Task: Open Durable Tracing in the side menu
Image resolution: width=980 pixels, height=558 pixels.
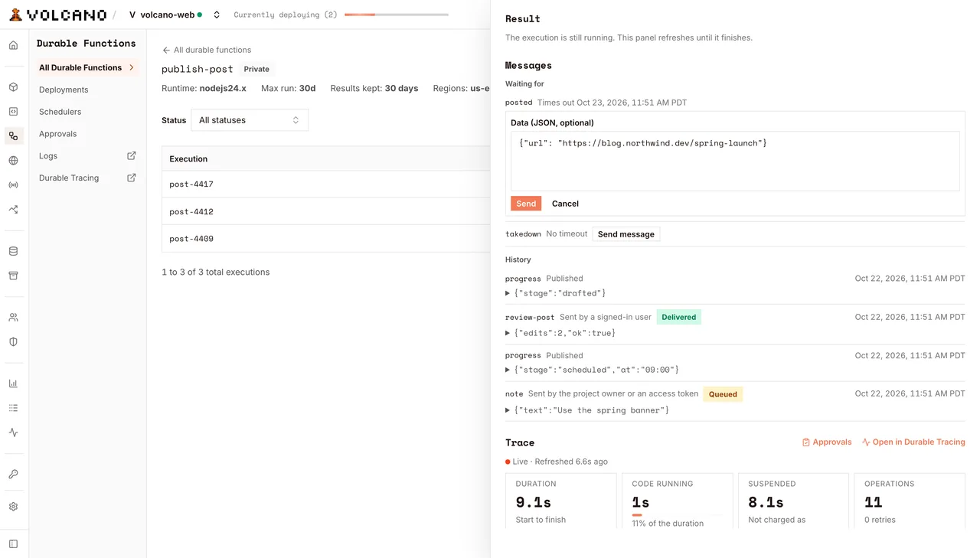Action: click(87, 178)
